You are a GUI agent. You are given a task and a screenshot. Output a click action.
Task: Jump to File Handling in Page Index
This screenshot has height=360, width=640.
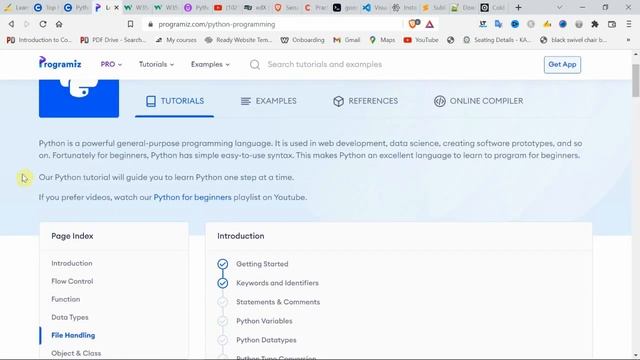pyautogui.click(x=73, y=335)
